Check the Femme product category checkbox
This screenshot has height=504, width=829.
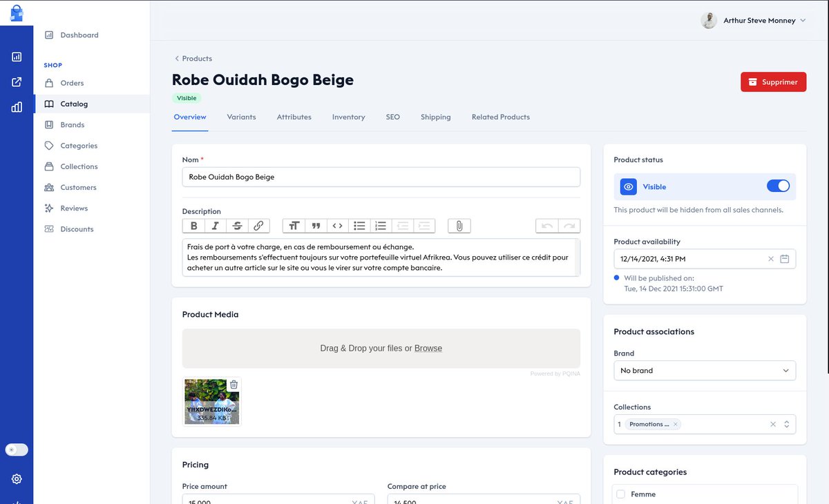[620, 494]
